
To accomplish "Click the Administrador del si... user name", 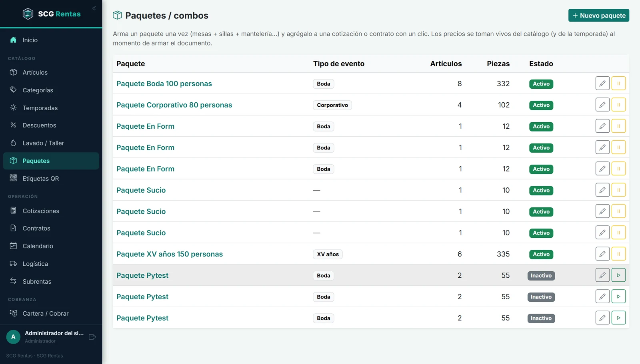I will coord(54,333).
